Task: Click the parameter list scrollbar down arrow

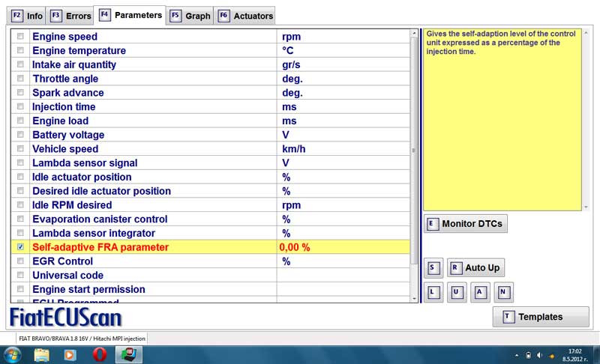Action: [415, 298]
